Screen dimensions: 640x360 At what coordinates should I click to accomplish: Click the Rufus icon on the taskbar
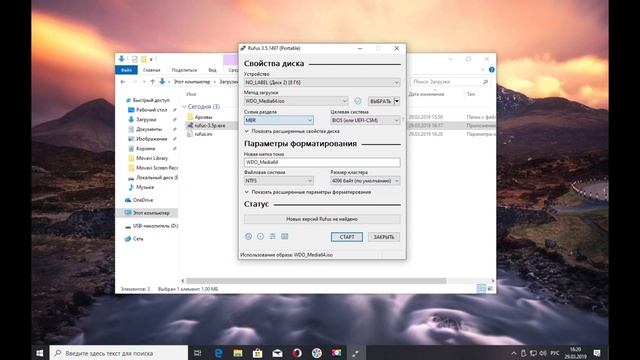356,353
